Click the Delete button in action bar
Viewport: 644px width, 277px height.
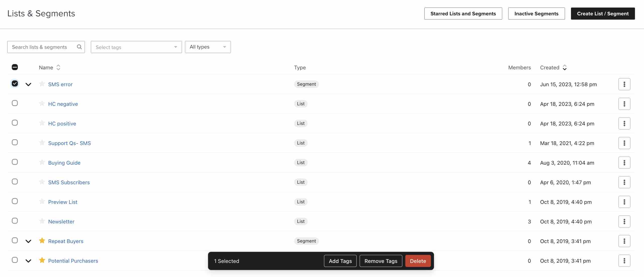point(418,261)
